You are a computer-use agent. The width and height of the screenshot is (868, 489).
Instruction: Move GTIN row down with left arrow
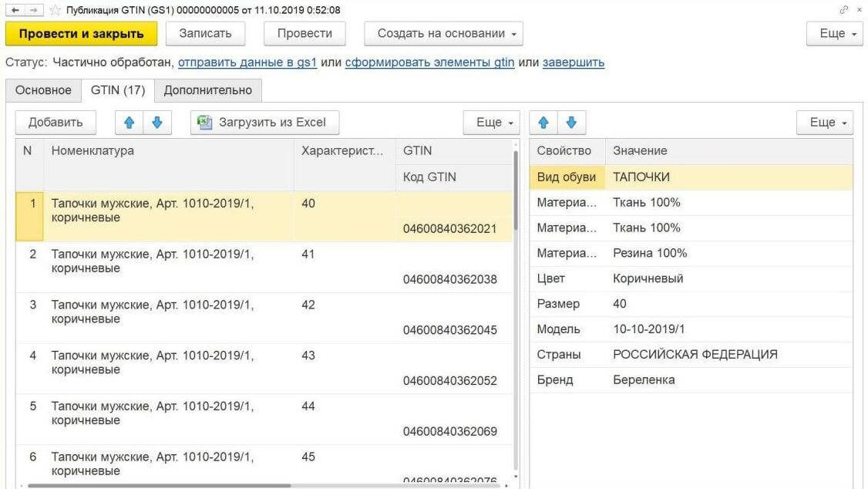tap(156, 123)
